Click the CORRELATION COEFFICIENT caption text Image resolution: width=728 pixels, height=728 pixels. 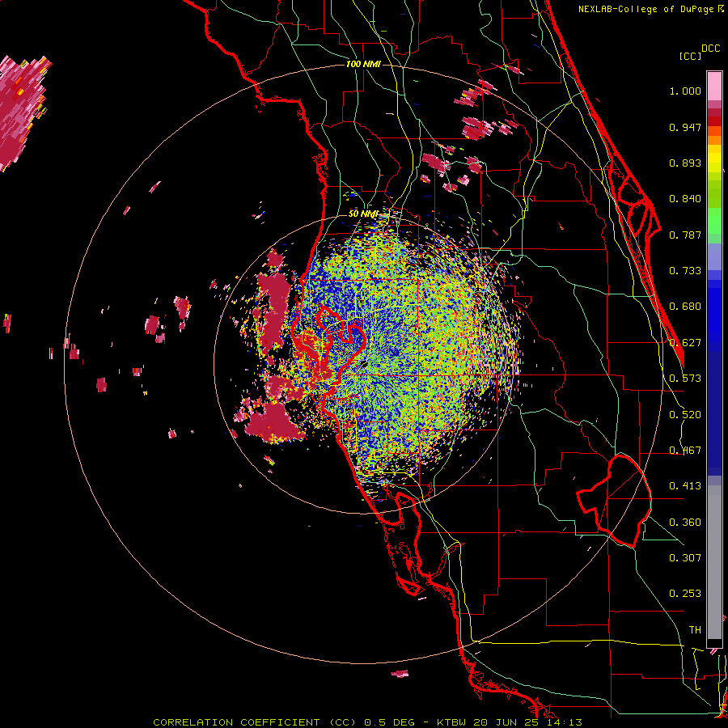[236, 722]
